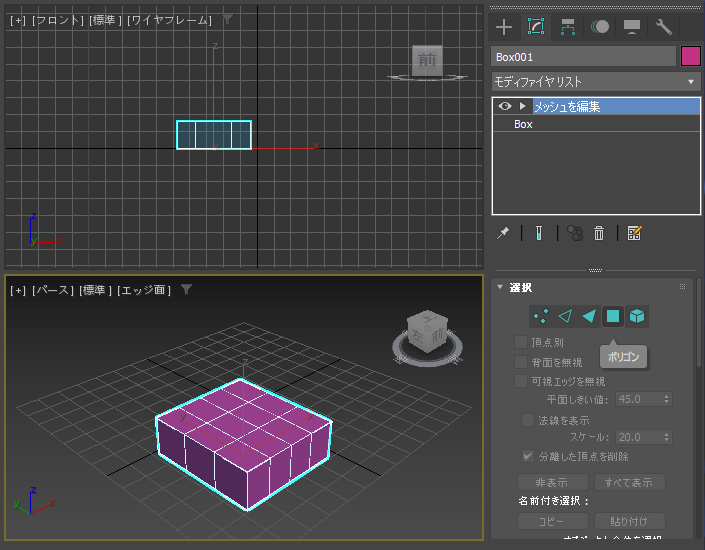Open the Hierarchy panel tab
The height and width of the screenshot is (550, 705).
click(x=567, y=27)
